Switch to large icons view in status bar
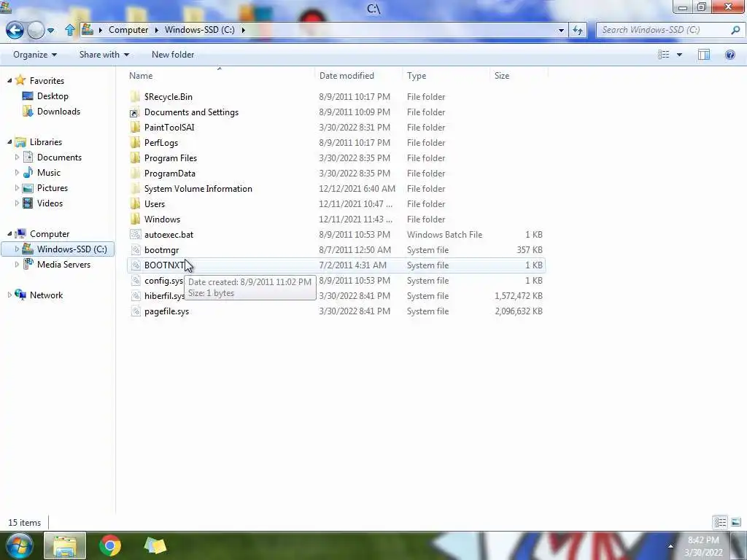This screenshot has width=747, height=560. pyautogui.click(x=735, y=522)
